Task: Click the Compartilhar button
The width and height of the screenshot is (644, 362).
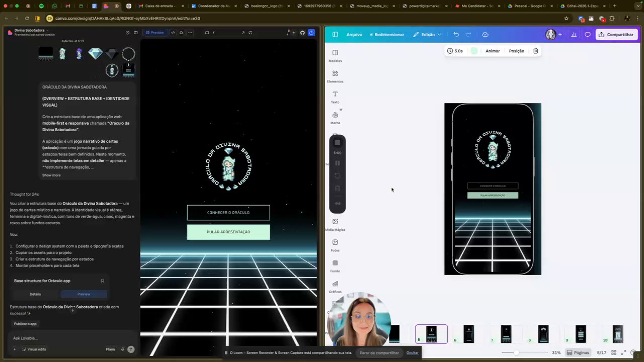Action: pyautogui.click(x=616, y=34)
